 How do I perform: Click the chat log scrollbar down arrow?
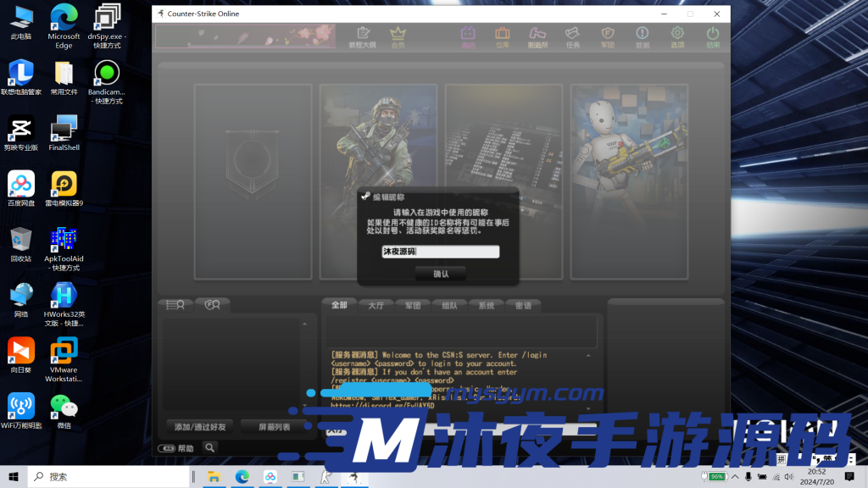click(x=590, y=408)
